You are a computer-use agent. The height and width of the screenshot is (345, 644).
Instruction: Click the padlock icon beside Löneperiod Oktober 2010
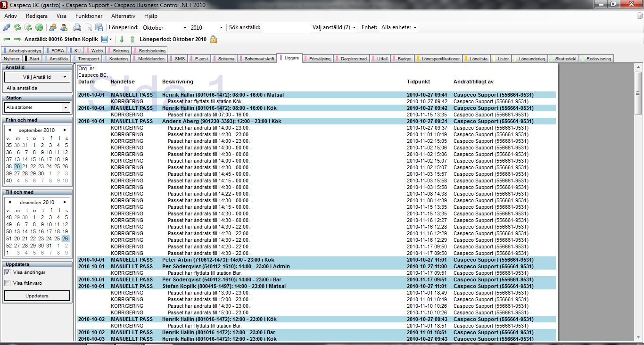[x=213, y=39]
